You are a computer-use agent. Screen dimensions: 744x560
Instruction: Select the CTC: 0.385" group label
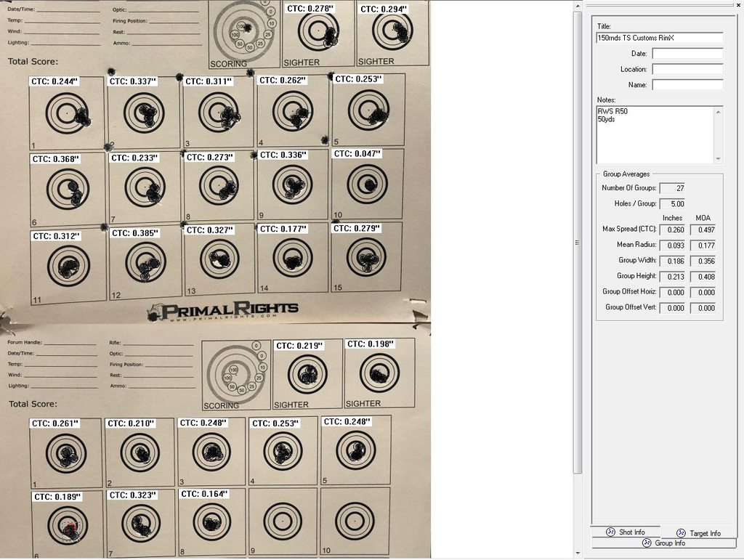[135, 233]
